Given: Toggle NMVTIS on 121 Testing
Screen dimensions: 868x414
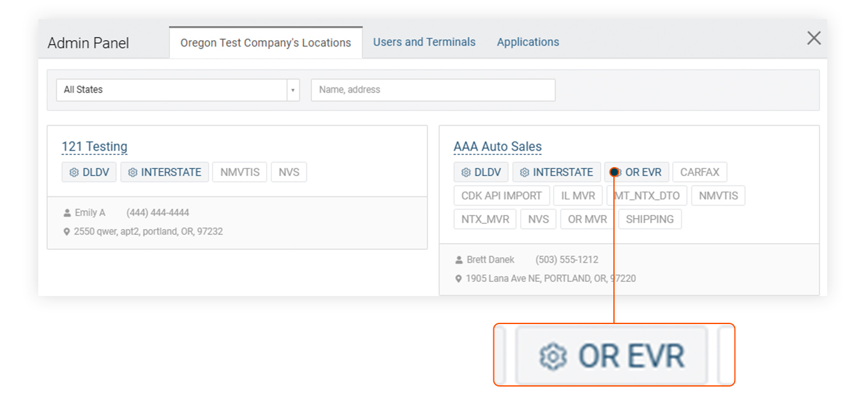Looking at the screenshot, I should pos(240,172).
